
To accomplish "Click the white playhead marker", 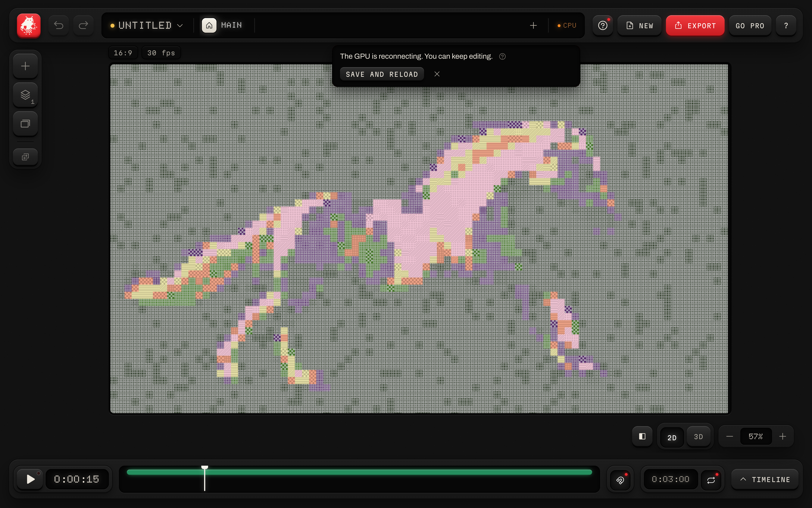I will (x=205, y=478).
